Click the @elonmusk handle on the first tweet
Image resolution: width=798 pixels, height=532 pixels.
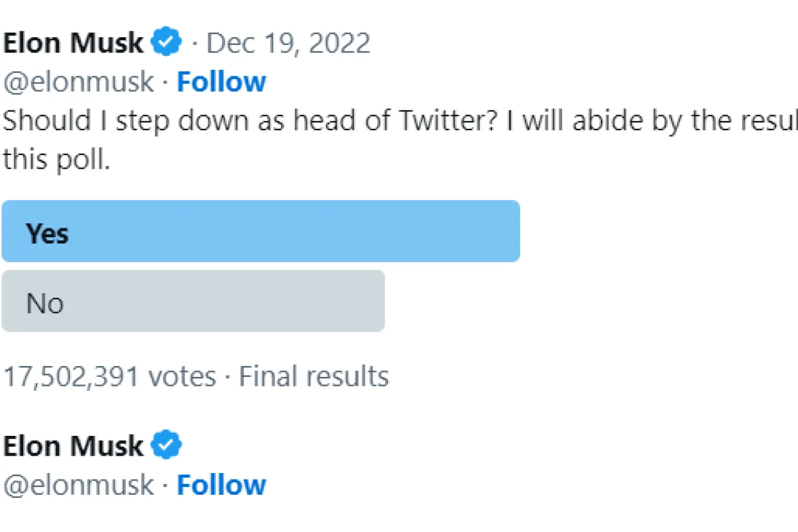coord(77,81)
